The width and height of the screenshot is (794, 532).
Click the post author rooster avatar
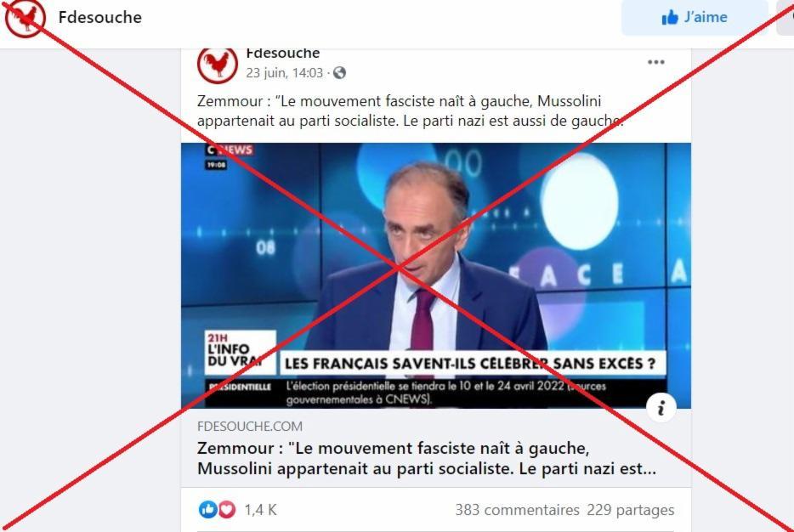tap(218, 65)
